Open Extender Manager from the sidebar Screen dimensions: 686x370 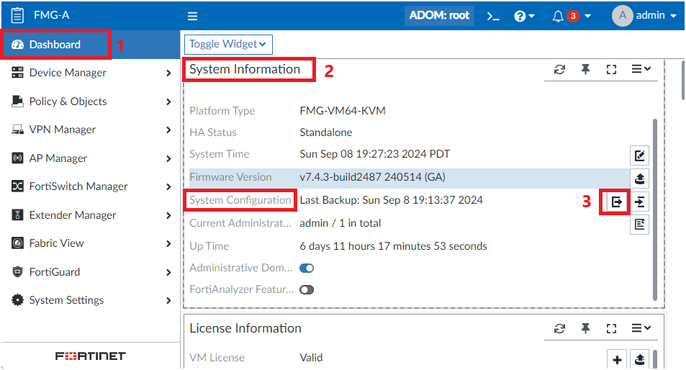90,215
